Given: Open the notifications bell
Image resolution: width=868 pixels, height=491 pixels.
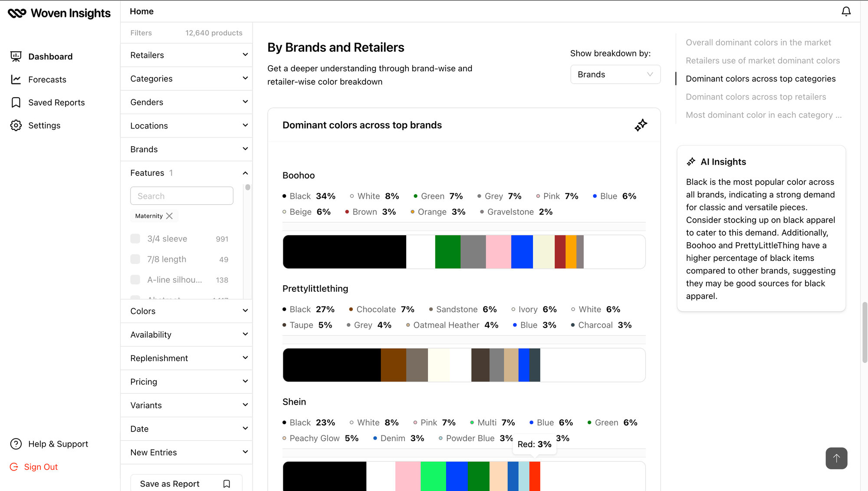Looking at the screenshot, I should pos(846,11).
